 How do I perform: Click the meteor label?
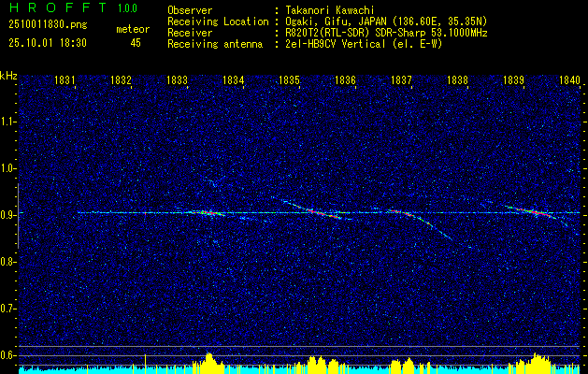133,29
